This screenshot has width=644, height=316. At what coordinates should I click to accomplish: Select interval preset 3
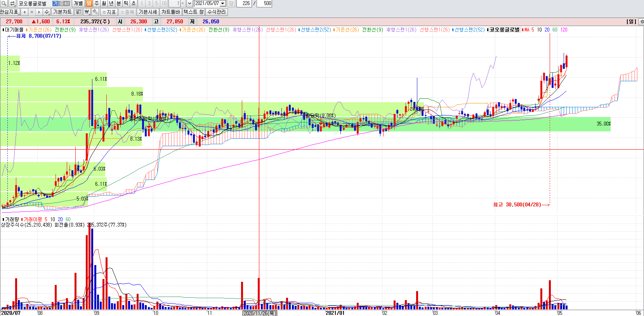pos(149,3)
